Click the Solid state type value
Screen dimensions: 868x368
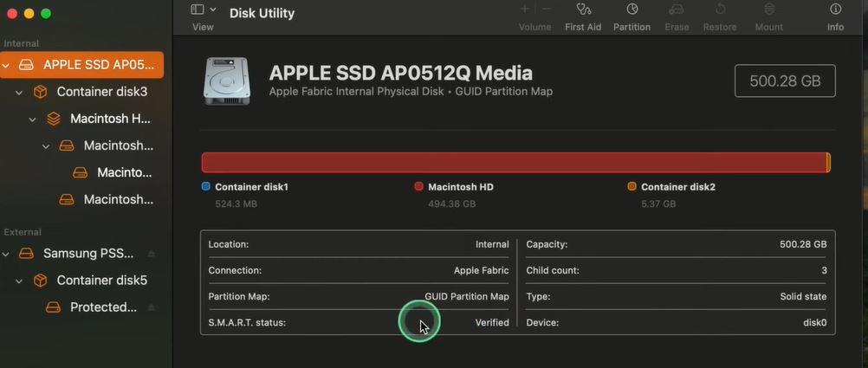(x=803, y=297)
